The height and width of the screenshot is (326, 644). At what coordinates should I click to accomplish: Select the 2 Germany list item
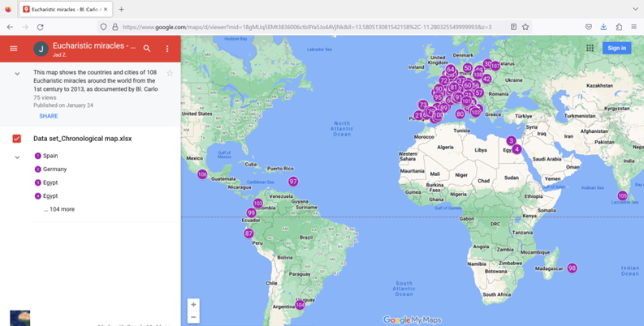[x=50, y=169]
